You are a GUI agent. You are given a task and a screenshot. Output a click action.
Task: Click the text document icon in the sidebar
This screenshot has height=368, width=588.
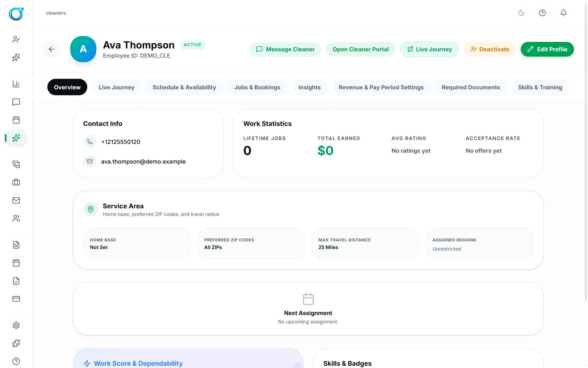[16, 245]
